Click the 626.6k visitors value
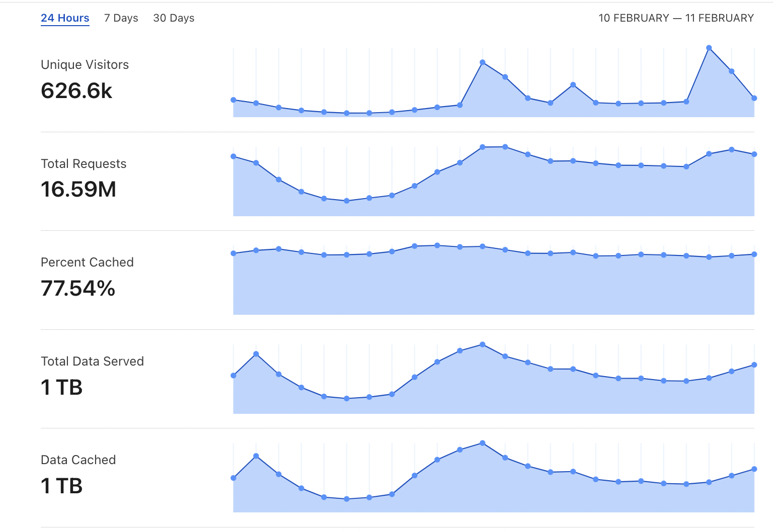Image resolution: width=773 pixels, height=532 pixels. (x=76, y=91)
